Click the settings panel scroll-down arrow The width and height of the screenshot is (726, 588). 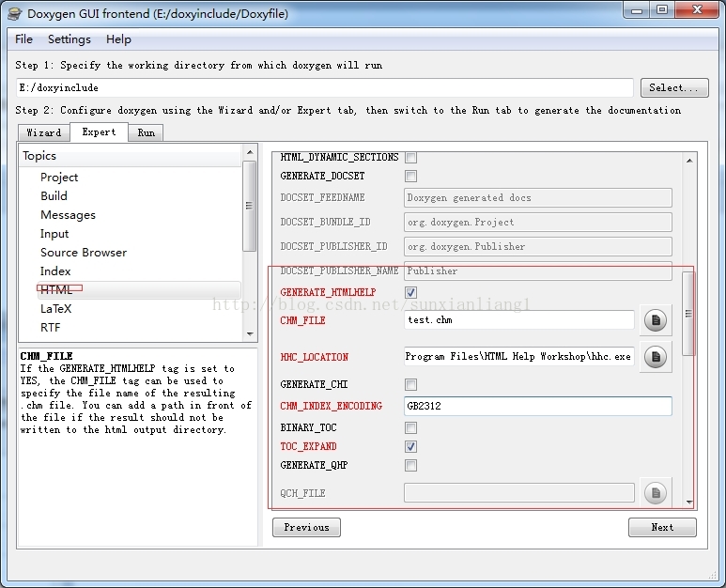click(689, 502)
